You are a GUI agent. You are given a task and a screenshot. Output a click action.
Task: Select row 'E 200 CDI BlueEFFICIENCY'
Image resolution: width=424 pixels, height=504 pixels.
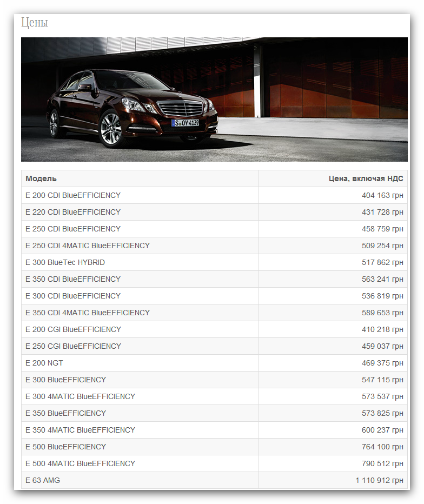[x=214, y=195]
